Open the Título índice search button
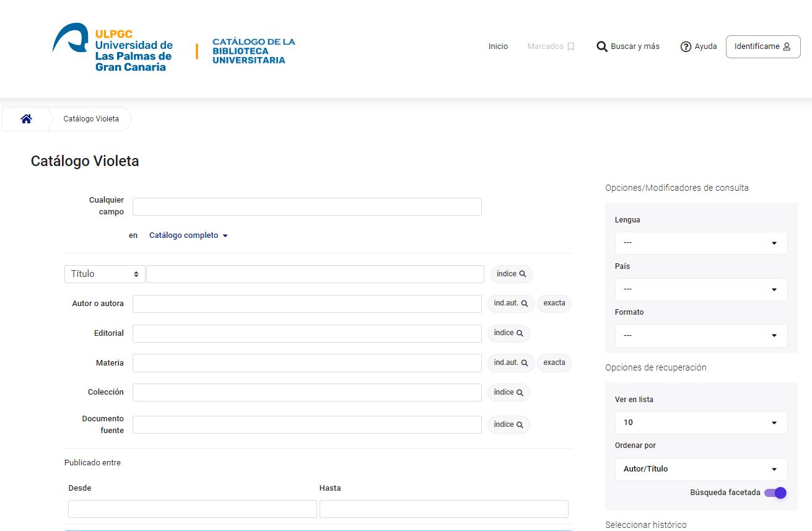812x531 pixels. 511,274
